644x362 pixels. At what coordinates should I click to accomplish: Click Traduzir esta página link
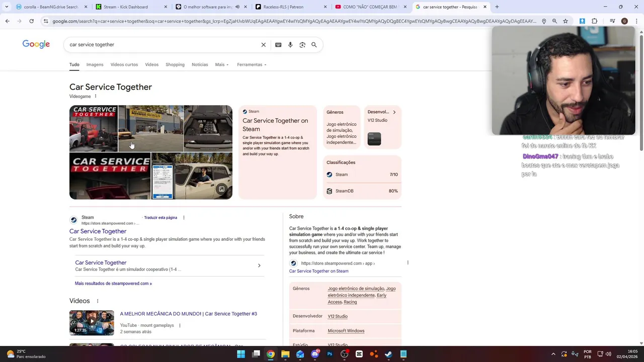point(160,218)
